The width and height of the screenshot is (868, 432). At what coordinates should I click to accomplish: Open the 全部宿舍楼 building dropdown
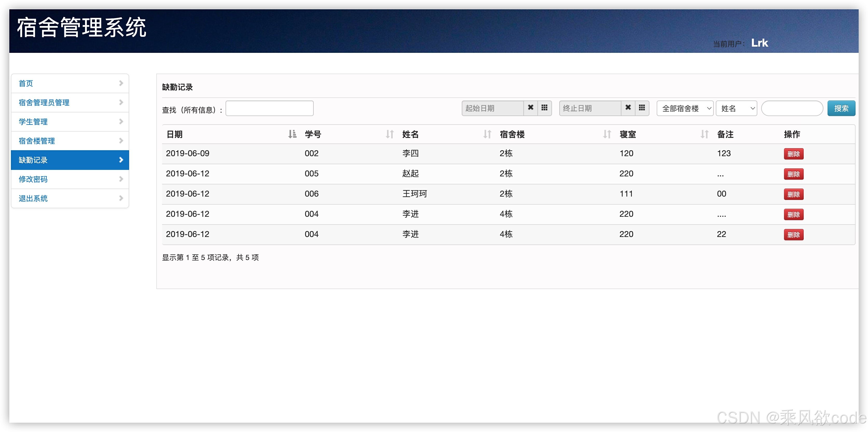(x=685, y=109)
